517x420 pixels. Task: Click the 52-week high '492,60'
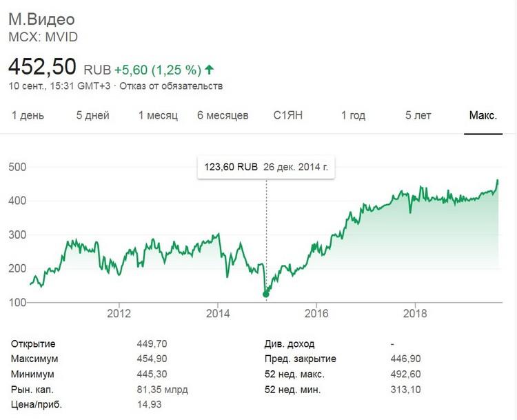[406, 374]
